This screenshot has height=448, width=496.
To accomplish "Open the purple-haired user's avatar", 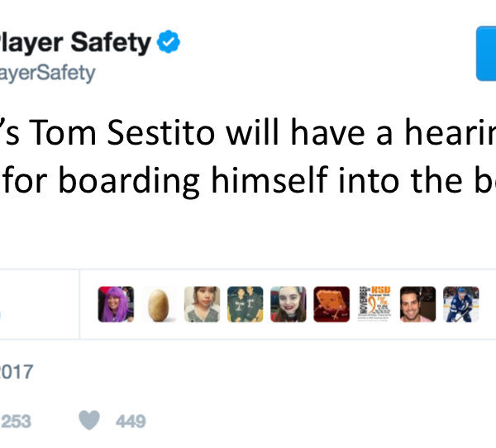I will 116,304.
